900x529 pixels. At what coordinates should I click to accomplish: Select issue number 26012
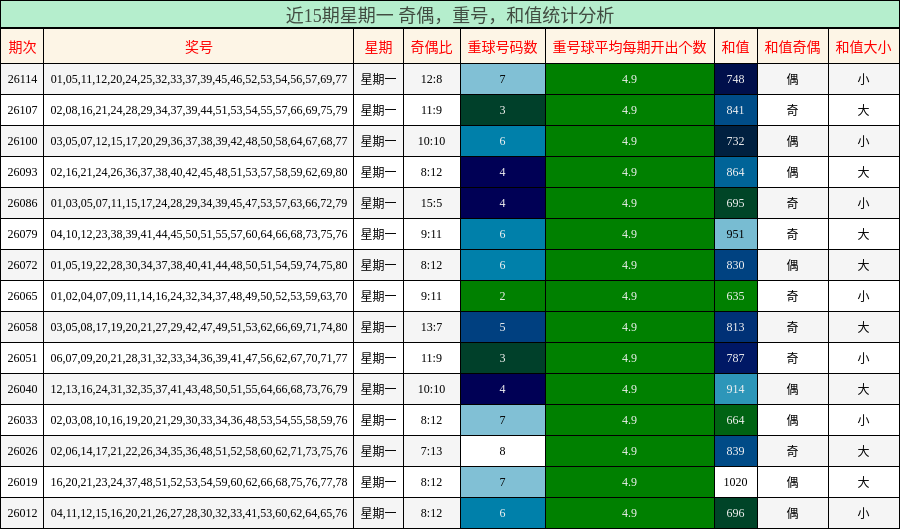22,513
